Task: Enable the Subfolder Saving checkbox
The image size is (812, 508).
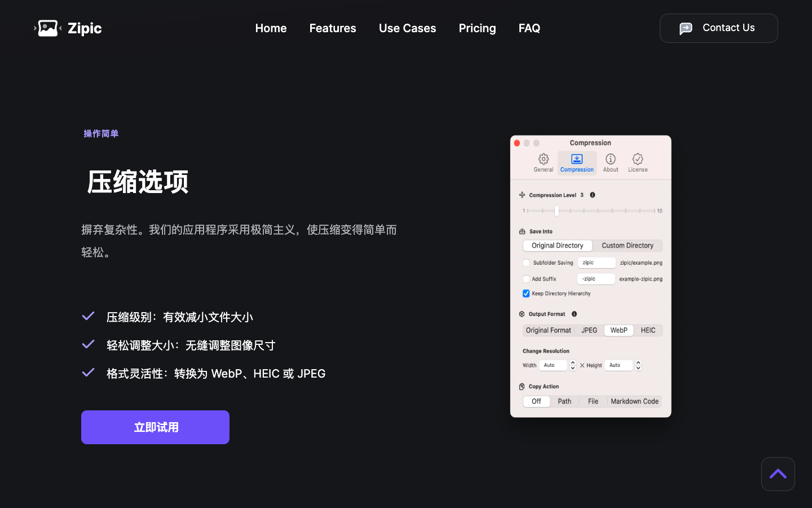Action: point(526,262)
